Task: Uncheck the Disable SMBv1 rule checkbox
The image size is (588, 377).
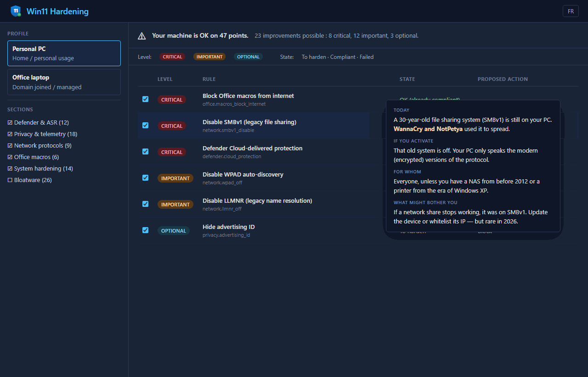Action: (x=145, y=125)
